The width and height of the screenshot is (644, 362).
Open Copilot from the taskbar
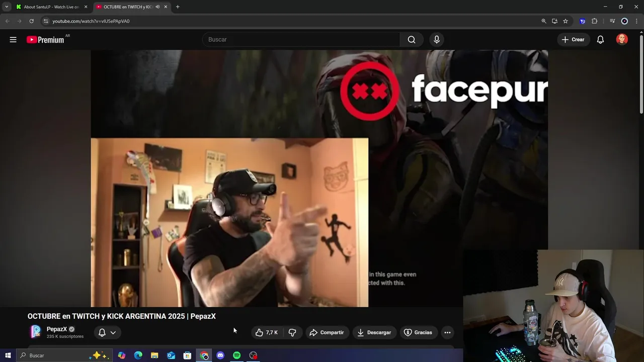[x=122, y=355]
